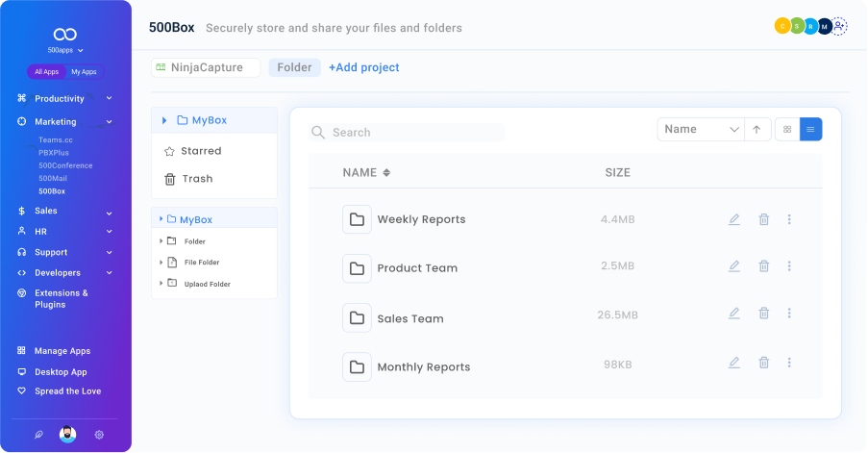This screenshot has height=453, width=868.
Task: Click the yellow C user avatar
Action: [781, 27]
